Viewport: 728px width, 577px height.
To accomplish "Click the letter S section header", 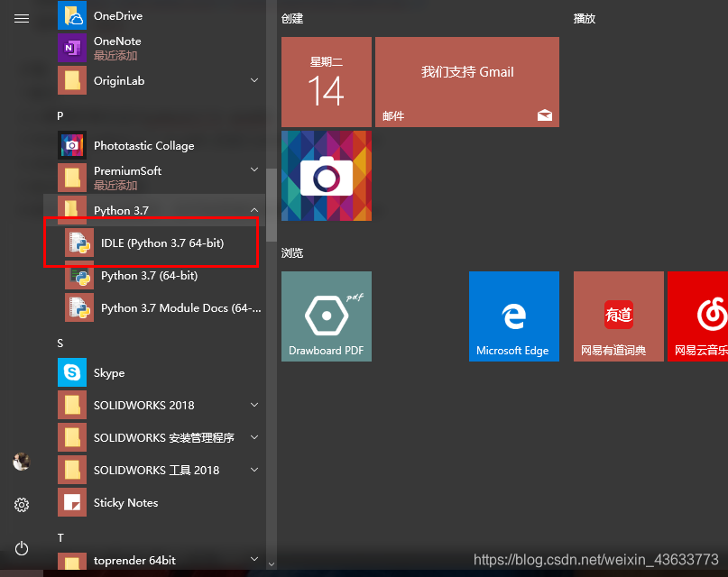I will tap(60, 343).
